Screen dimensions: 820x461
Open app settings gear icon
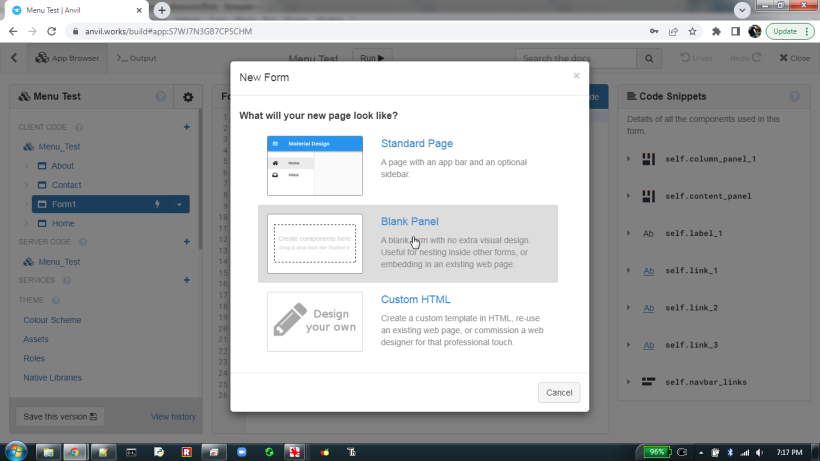[187, 97]
